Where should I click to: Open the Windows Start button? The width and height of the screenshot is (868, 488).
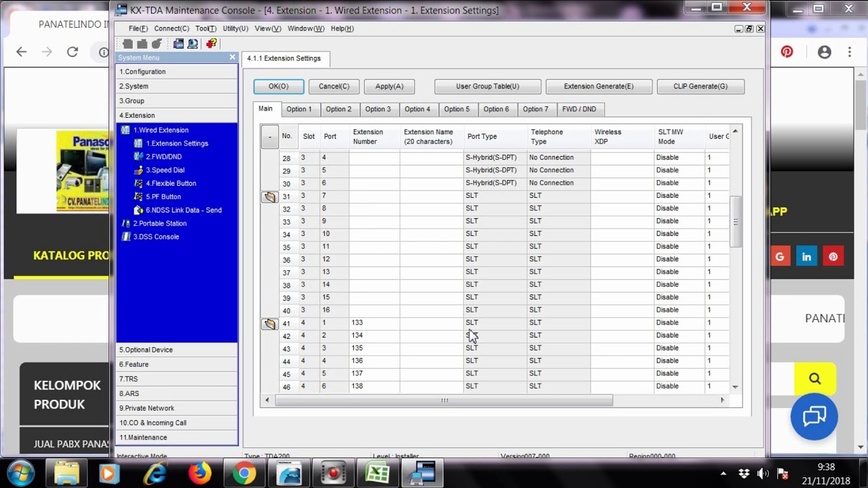click(x=20, y=472)
